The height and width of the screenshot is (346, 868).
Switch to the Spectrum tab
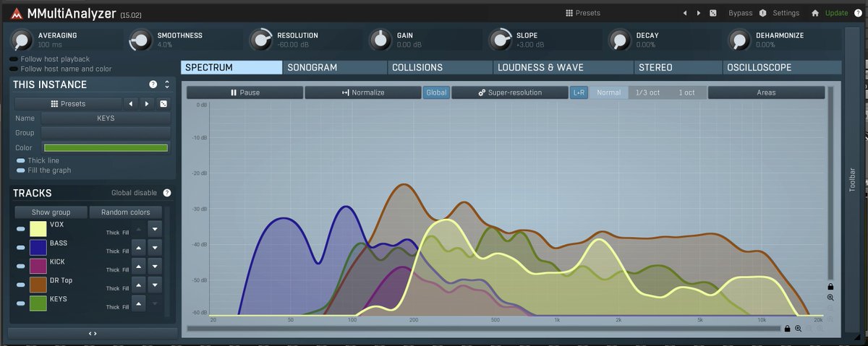(231, 67)
